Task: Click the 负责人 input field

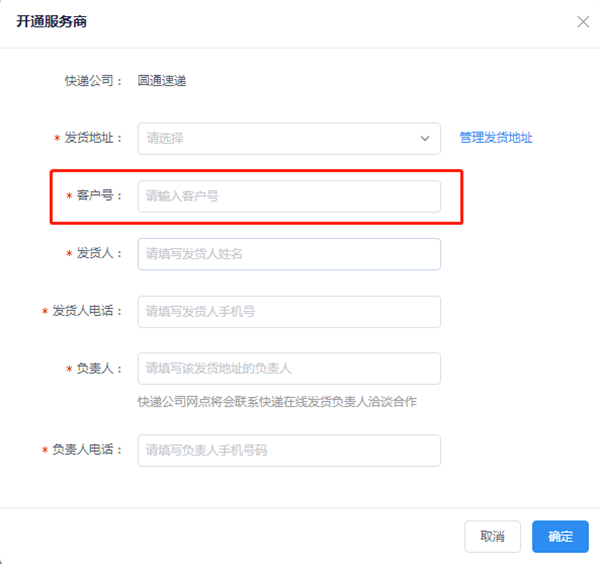Action: 289,369
